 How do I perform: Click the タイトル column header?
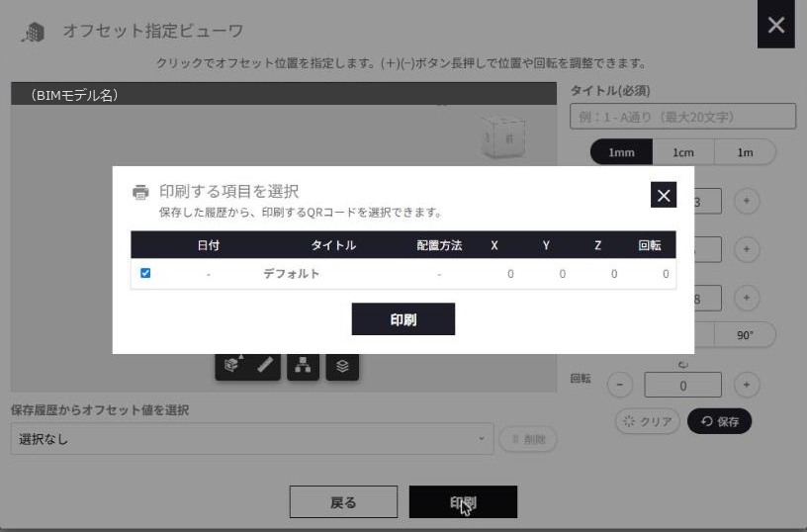pos(333,245)
